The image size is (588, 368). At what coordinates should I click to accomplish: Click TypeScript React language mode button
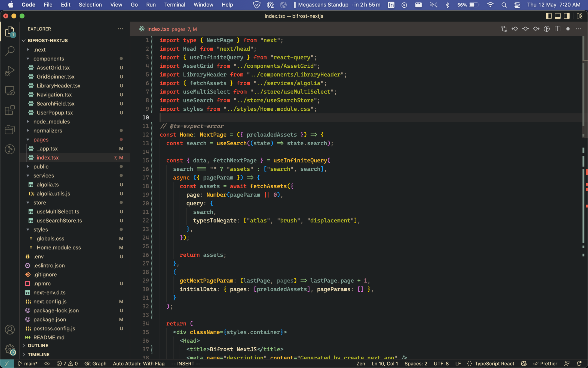[494, 364]
